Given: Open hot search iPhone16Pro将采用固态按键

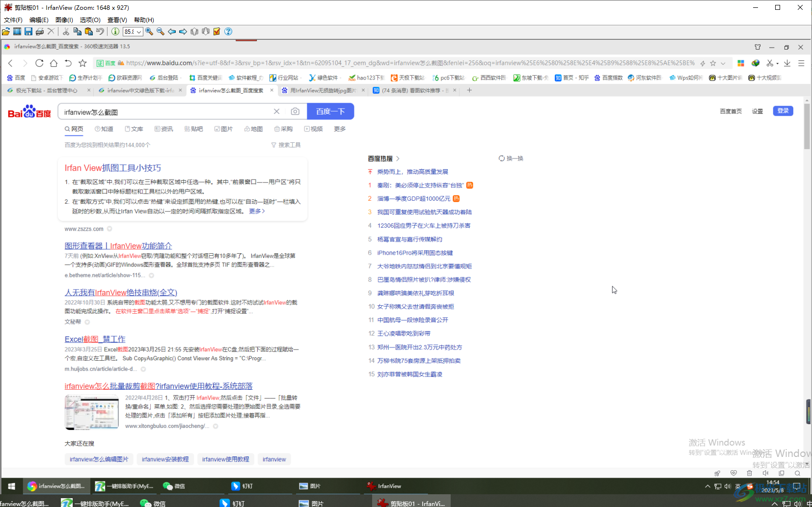Looking at the screenshot, I should pyautogui.click(x=415, y=253).
